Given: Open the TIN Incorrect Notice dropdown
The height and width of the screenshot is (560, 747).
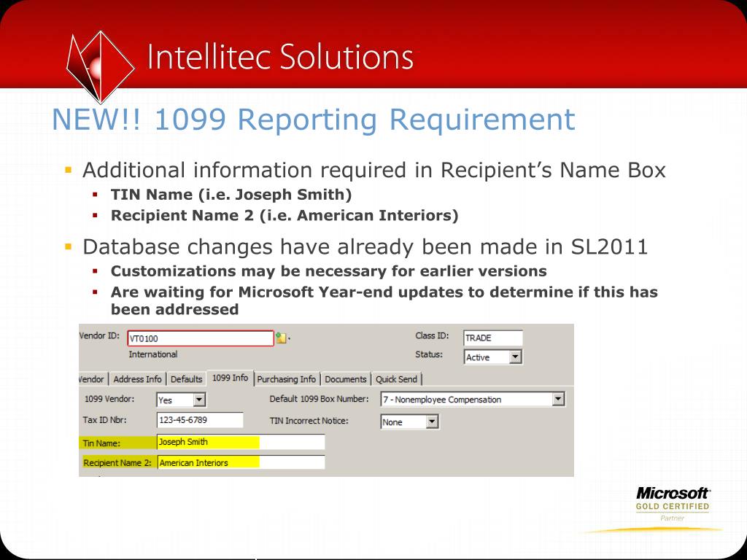Looking at the screenshot, I should (x=432, y=421).
